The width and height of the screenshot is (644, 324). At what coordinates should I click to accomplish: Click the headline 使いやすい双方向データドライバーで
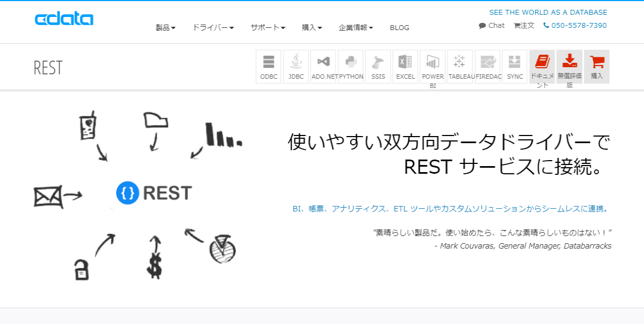[449, 143]
